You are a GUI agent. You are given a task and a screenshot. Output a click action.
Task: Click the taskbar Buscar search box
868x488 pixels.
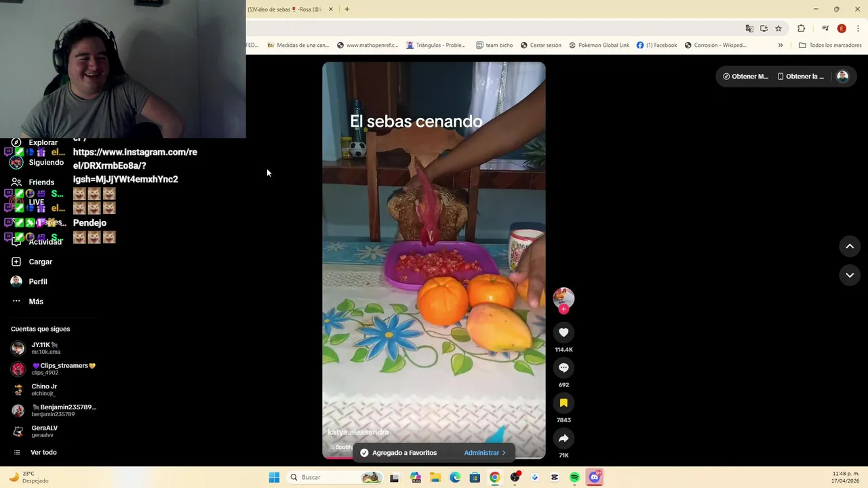tap(334, 477)
